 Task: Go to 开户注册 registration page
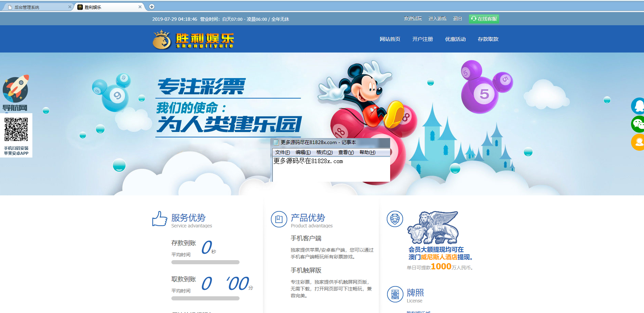(x=423, y=39)
